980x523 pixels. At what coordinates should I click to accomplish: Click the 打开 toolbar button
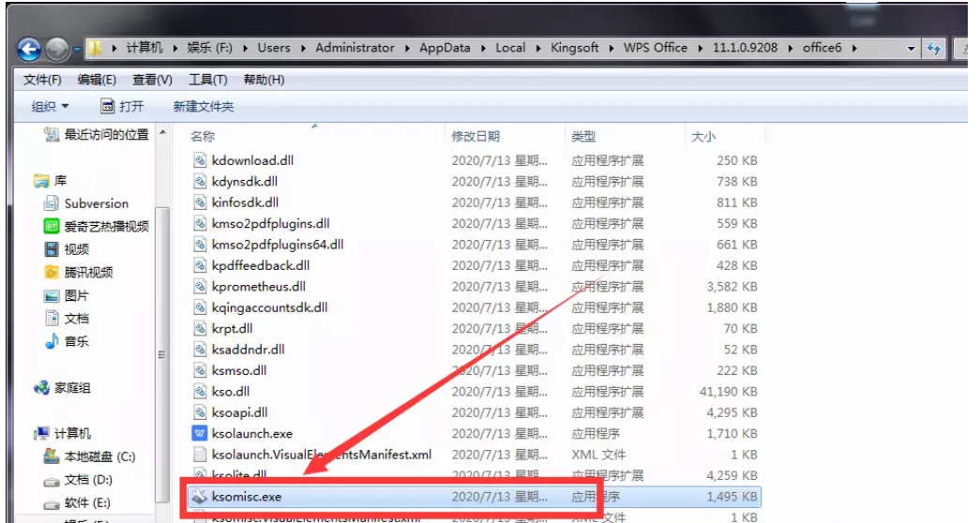[123, 107]
